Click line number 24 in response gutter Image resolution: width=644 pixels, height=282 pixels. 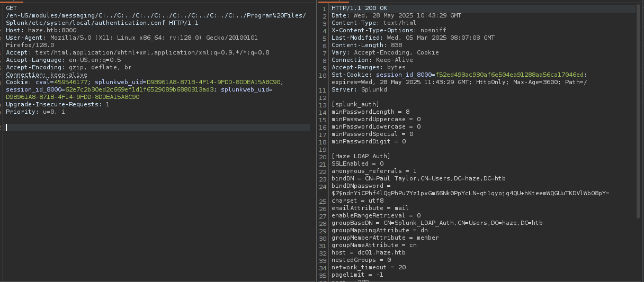[323, 186]
